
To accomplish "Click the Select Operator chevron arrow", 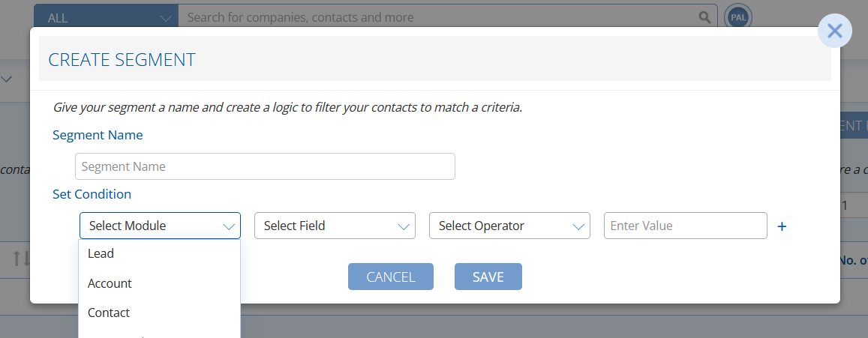I will (x=578, y=227).
